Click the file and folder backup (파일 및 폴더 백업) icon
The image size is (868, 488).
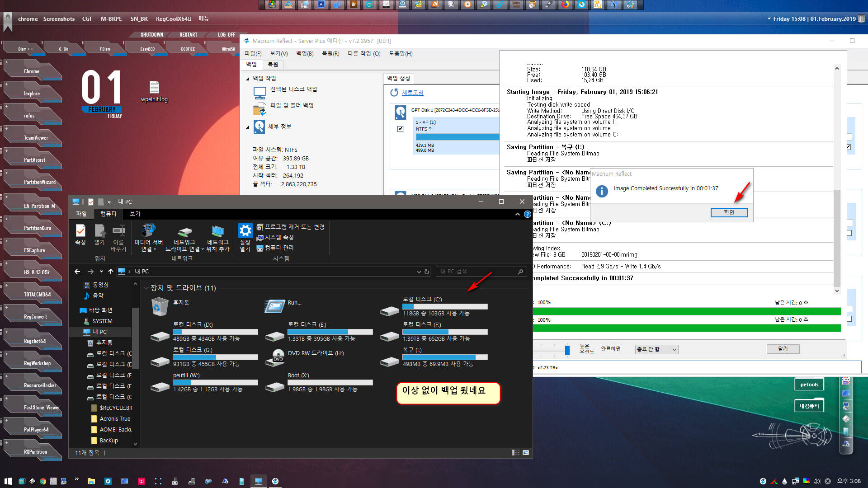(260, 109)
